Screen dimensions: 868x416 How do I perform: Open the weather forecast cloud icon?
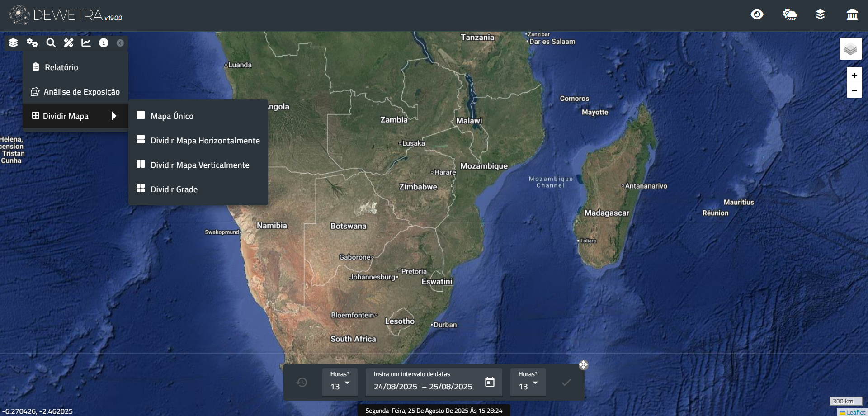pos(789,14)
